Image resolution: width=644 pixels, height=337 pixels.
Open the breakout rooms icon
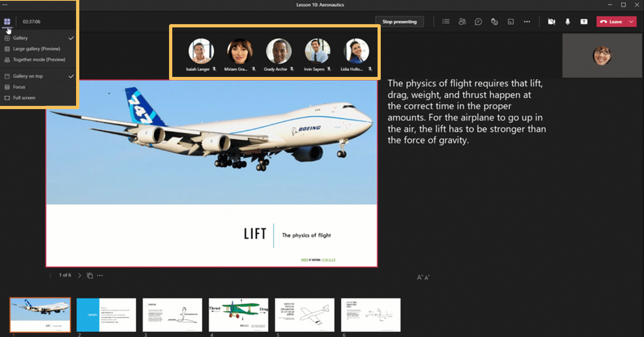pyautogui.click(x=510, y=22)
